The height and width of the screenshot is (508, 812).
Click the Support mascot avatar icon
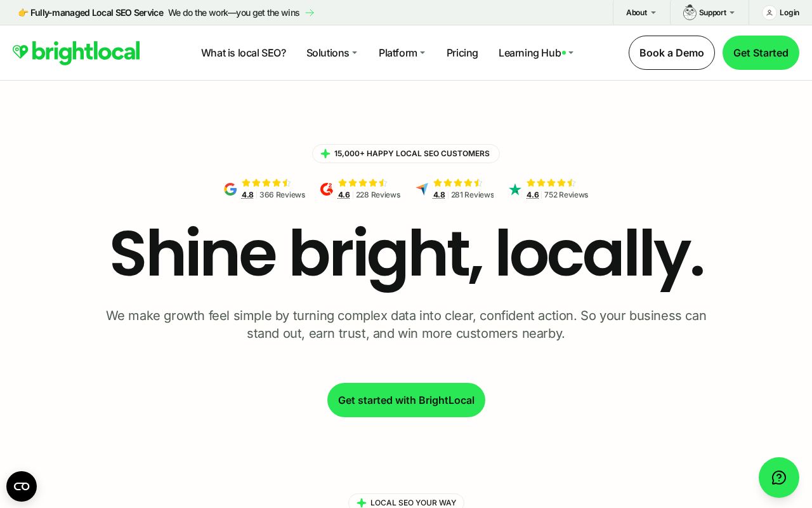pos(690,12)
